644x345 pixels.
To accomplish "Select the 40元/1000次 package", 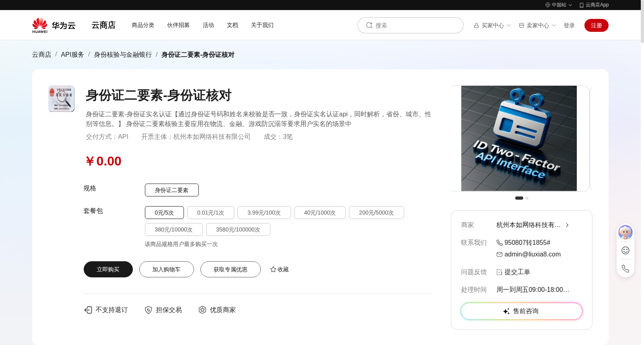I will [320, 213].
